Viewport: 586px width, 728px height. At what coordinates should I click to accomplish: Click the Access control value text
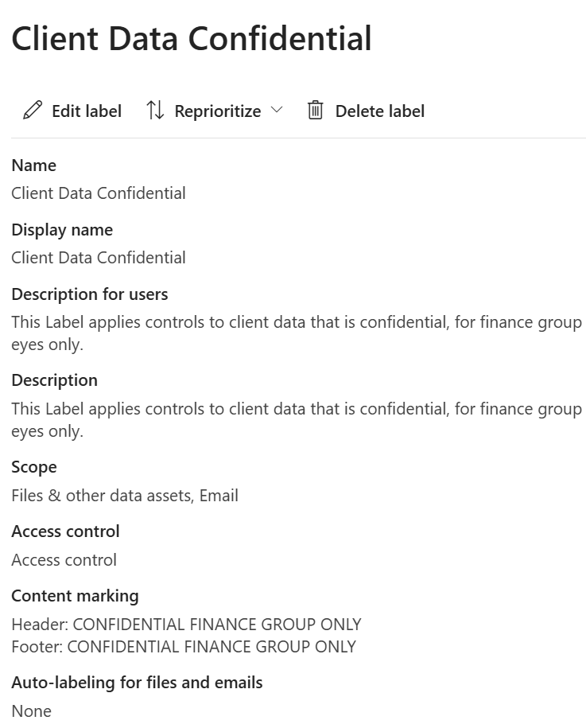tap(64, 560)
